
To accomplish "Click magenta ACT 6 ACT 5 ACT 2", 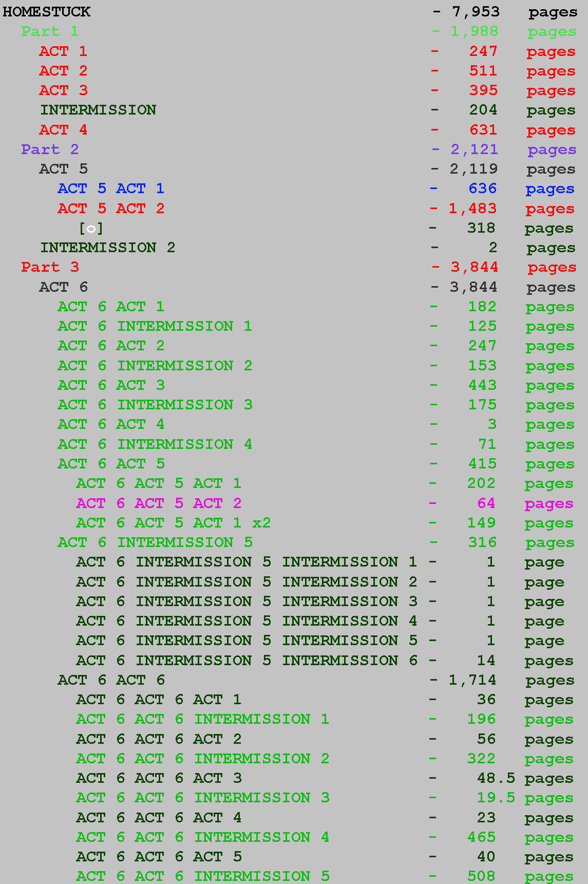I will click(x=159, y=503).
